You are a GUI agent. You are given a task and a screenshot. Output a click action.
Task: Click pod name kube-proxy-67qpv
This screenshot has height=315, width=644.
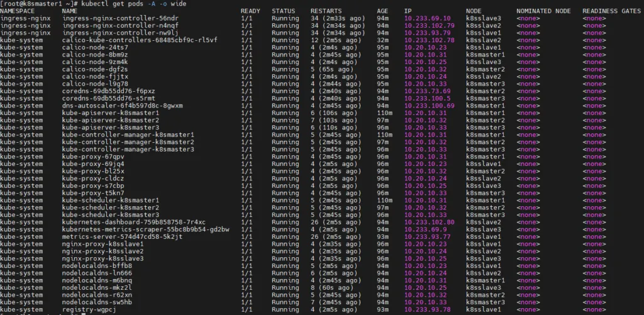[93, 157]
